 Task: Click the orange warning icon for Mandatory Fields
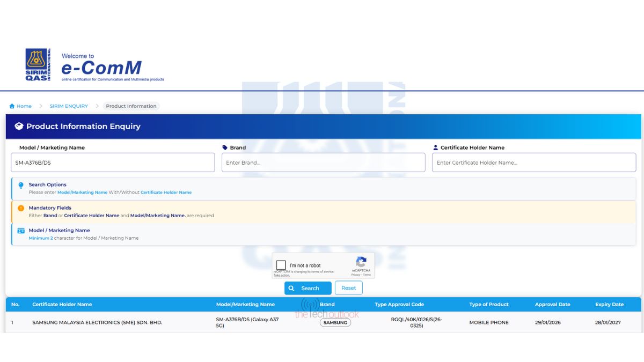[21, 208]
